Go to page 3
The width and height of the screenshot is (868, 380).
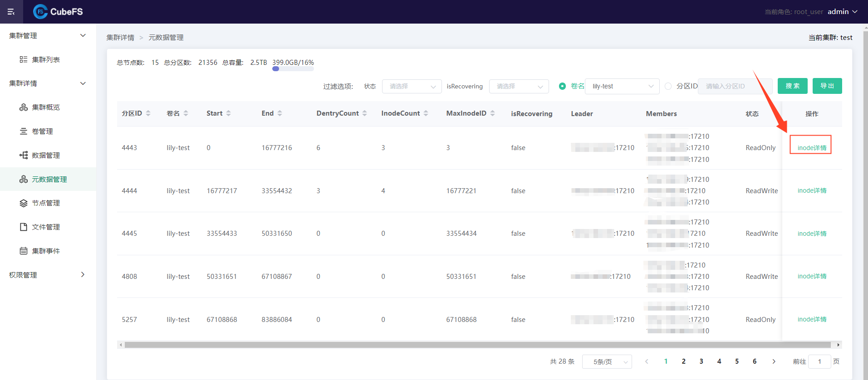(x=701, y=361)
